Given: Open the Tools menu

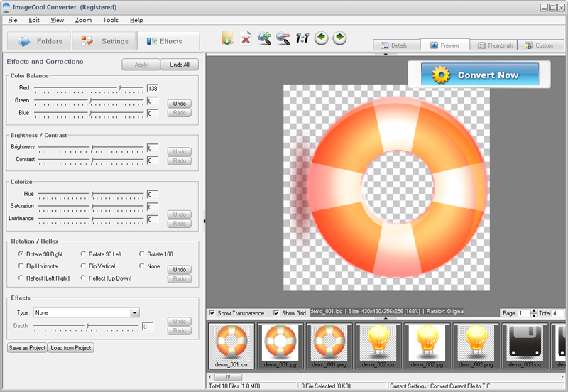Looking at the screenshot, I should [x=110, y=20].
